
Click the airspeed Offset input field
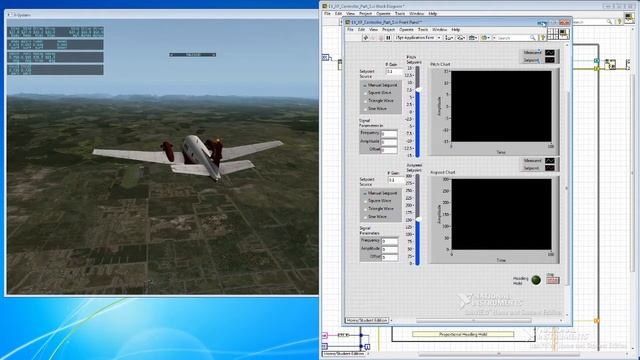[390, 258]
